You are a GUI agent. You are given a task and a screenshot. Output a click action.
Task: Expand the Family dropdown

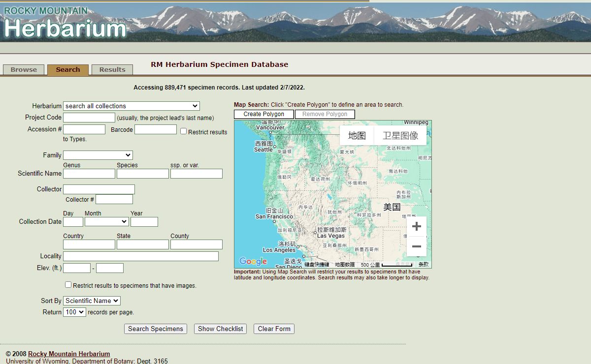tap(98, 155)
